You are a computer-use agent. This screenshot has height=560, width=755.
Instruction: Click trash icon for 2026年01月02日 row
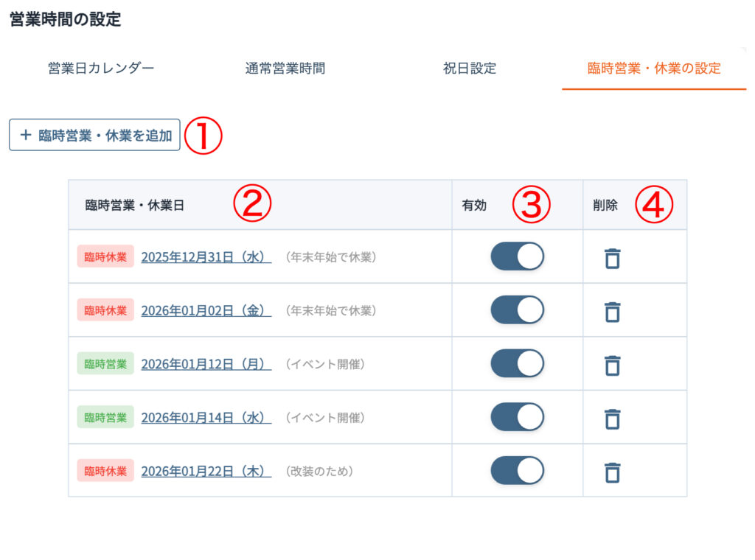612,312
